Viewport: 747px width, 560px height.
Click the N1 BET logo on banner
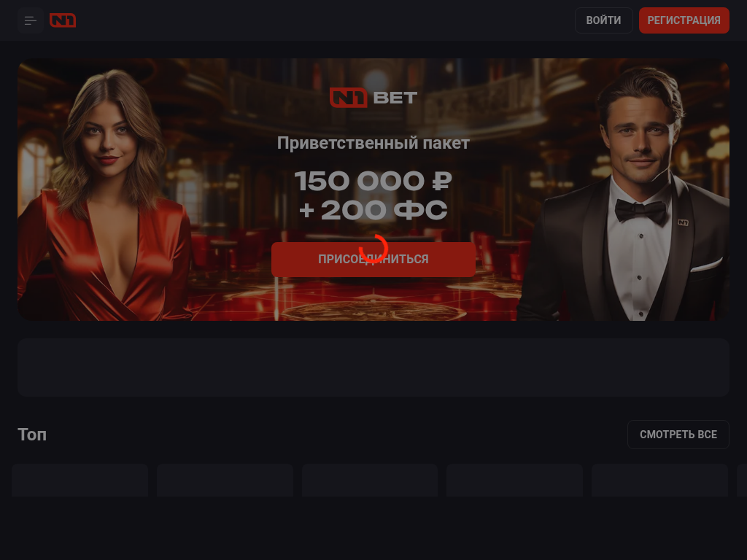point(373,98)
